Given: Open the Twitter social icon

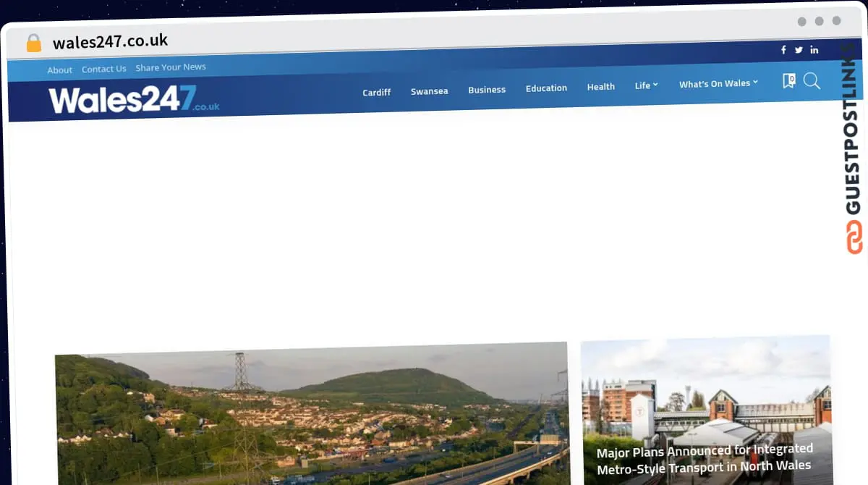Looking at the screenshot, I should pyautogui.click(x=799, y=50).
